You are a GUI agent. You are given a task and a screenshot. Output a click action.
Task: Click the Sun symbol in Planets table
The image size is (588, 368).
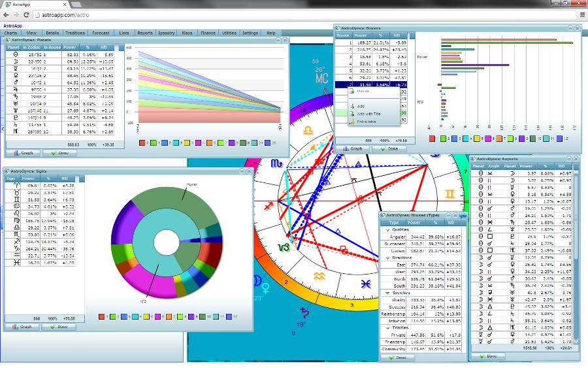click(13, 54)
